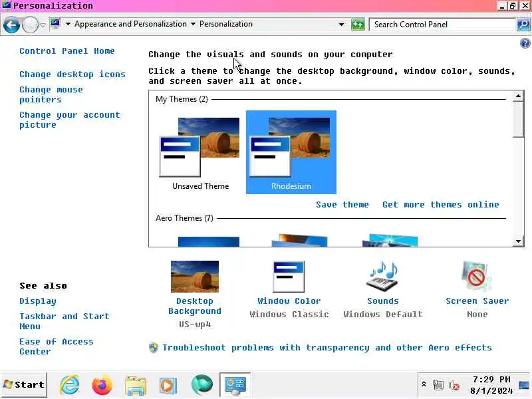Open the Sounds music notes icon
The width and height of the screenshot is (532, 399).
tap(383, 277)
